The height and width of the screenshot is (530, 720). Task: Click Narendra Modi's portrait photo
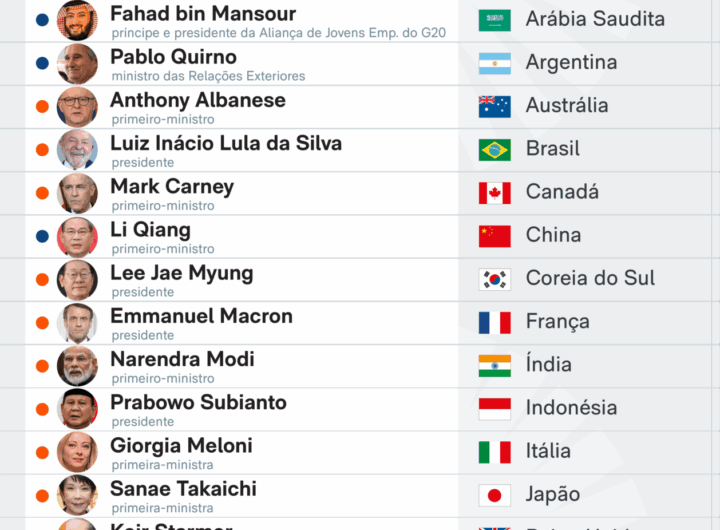click(x=77, y=366)
